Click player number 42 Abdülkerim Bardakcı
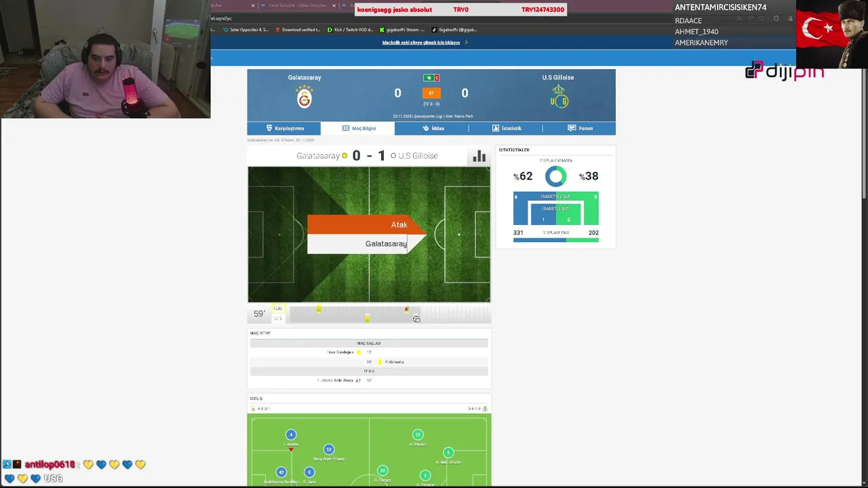 [x=281, y=472]
